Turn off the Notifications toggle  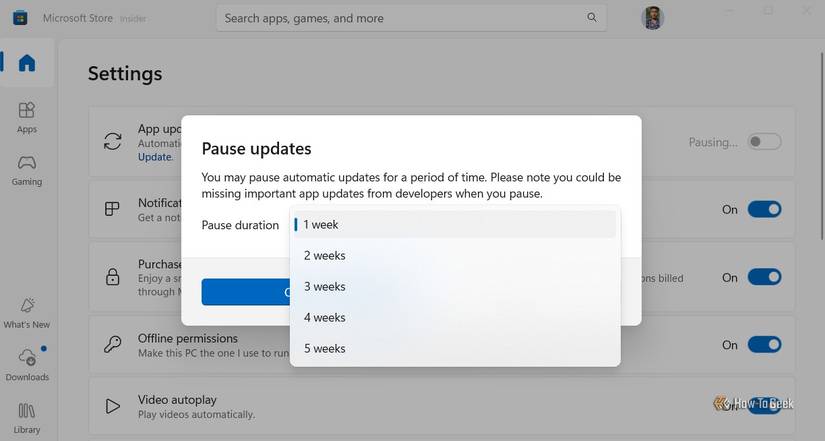pyautogui.click(x=764, y=209)
